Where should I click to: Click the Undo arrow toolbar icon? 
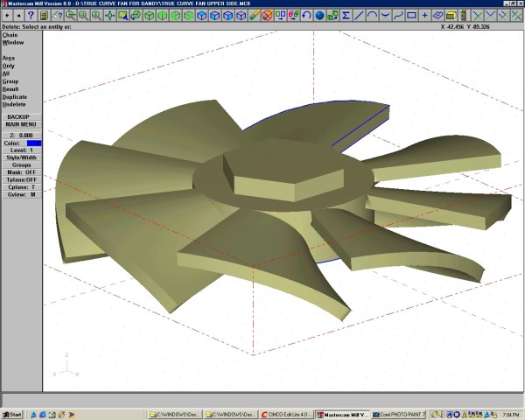(x=306, y=15)
